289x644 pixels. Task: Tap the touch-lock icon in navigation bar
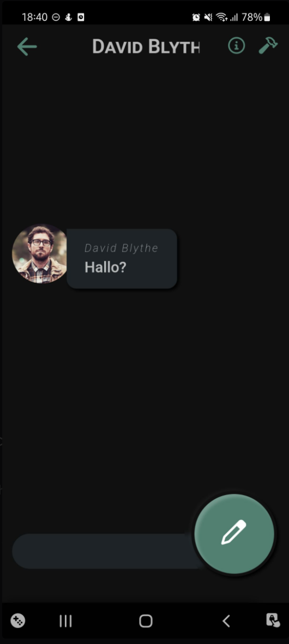pos(273,620)
